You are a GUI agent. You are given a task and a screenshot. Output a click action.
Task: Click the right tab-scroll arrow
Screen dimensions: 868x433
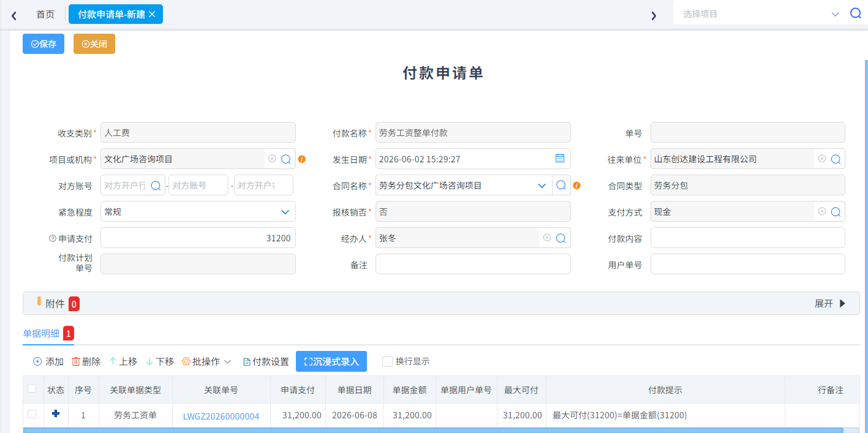click(654, 15)
